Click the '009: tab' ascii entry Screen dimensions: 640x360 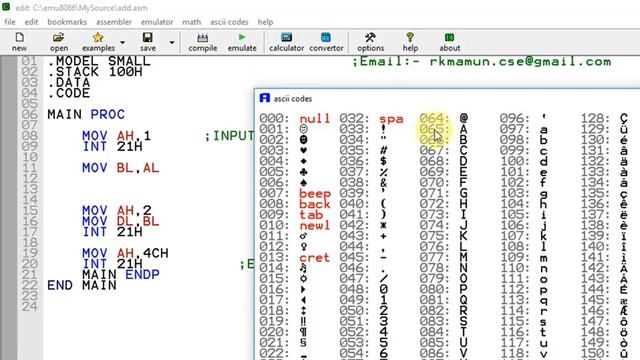coord(291,214)
